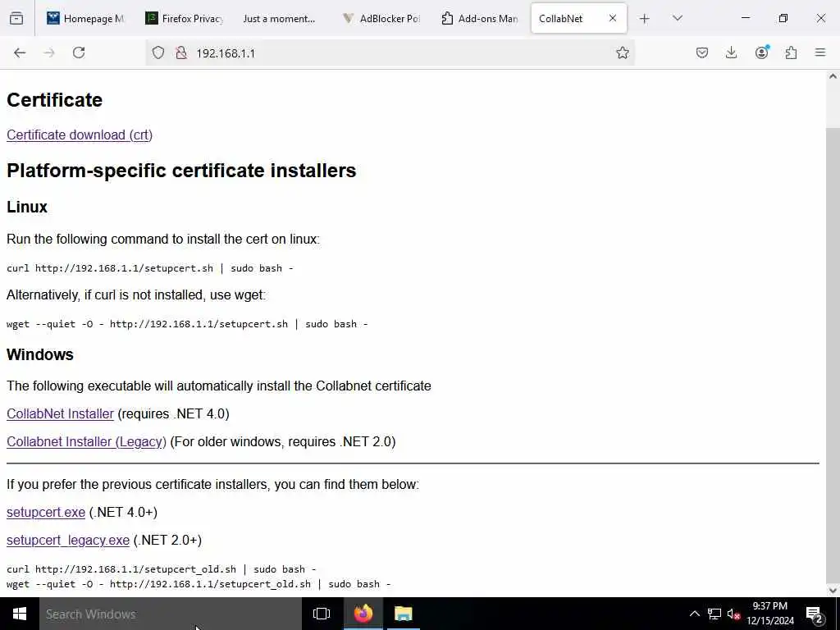Click the Windows heading
The width and height of the screenshot is (840, 630).
click(39, 354)
